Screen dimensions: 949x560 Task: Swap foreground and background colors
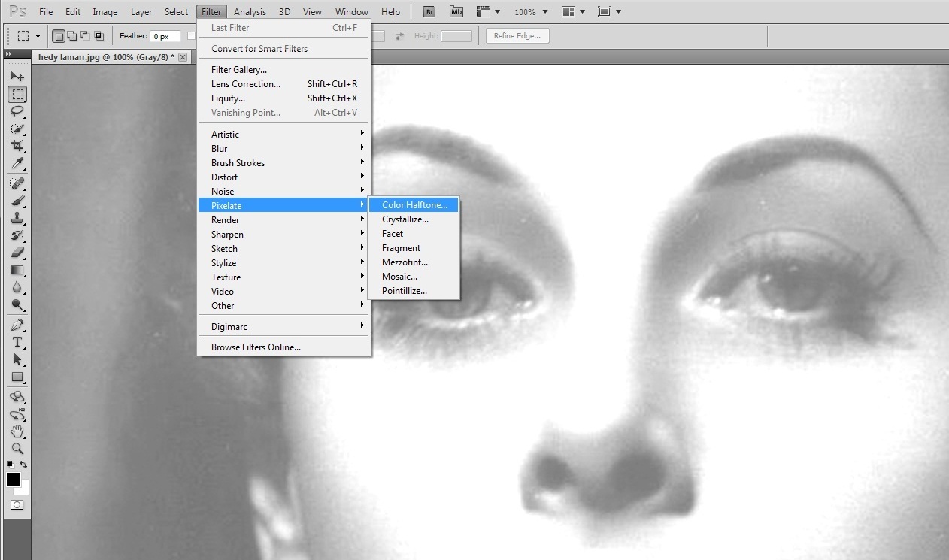23,465
